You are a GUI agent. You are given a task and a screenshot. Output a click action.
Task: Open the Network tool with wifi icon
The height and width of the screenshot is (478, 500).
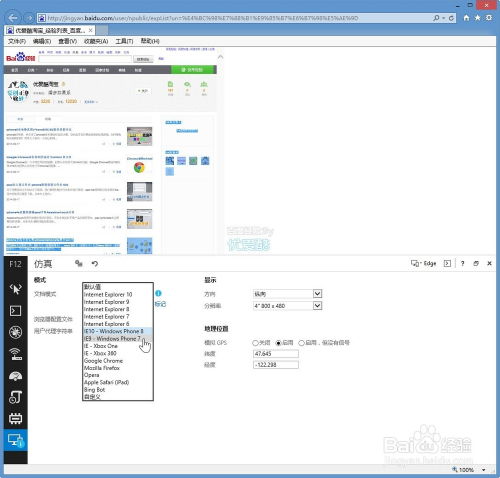click(x=16, y=354)
